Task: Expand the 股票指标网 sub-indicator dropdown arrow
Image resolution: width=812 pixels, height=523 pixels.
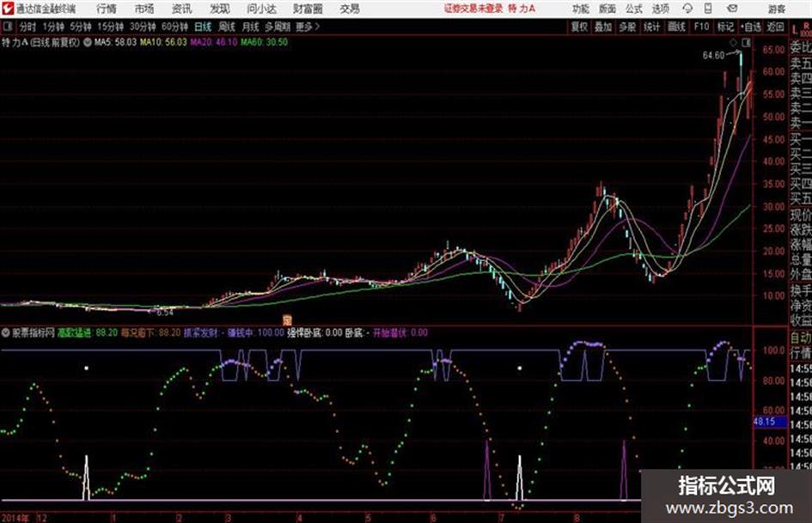Action: tap(6, 332)
